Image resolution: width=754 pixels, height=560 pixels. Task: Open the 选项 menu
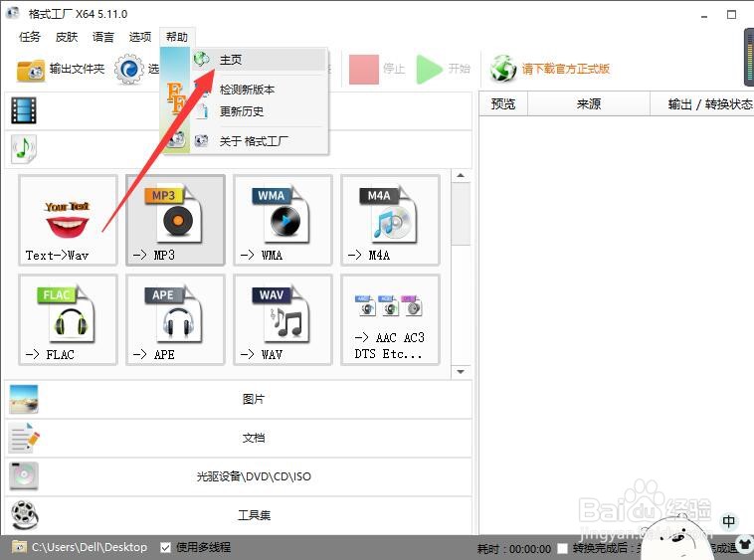(140, 37)
